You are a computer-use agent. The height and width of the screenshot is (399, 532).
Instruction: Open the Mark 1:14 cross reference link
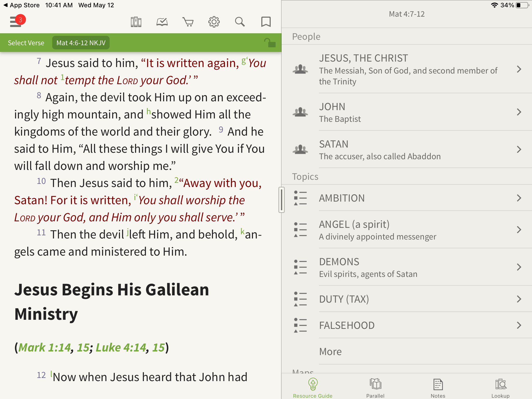point(44,348)
